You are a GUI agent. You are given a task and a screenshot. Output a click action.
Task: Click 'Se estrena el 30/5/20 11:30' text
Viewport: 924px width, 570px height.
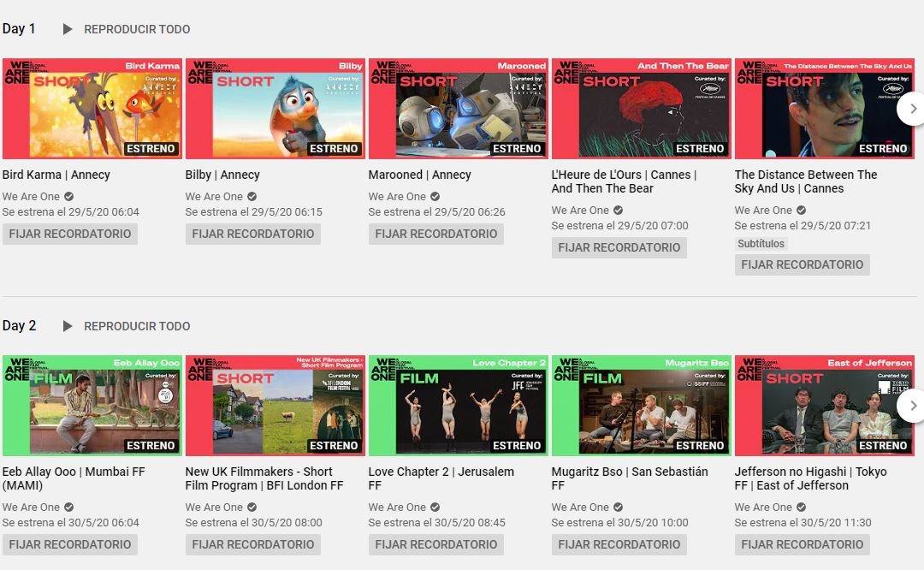pyautogui.click(x=803, y=522)
